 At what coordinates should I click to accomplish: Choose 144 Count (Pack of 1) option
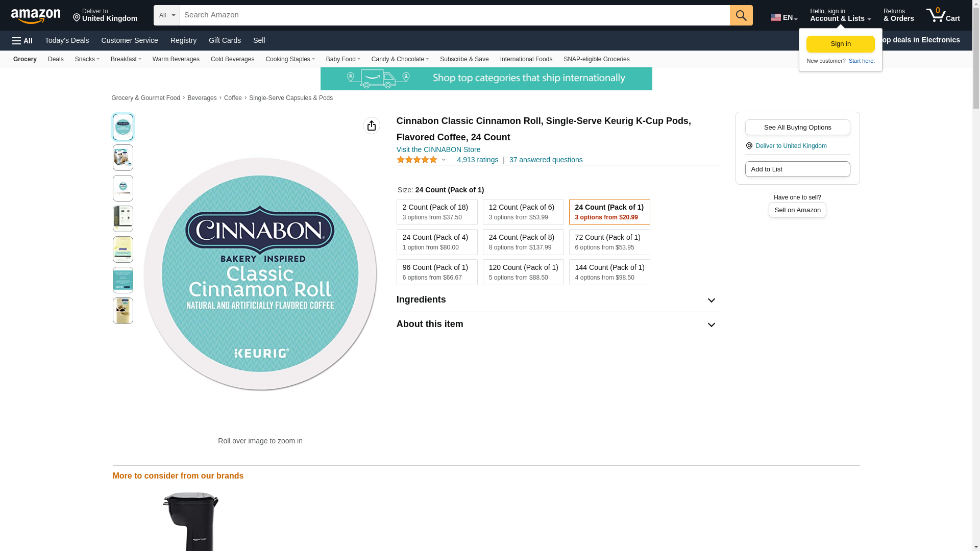point(609,272)
